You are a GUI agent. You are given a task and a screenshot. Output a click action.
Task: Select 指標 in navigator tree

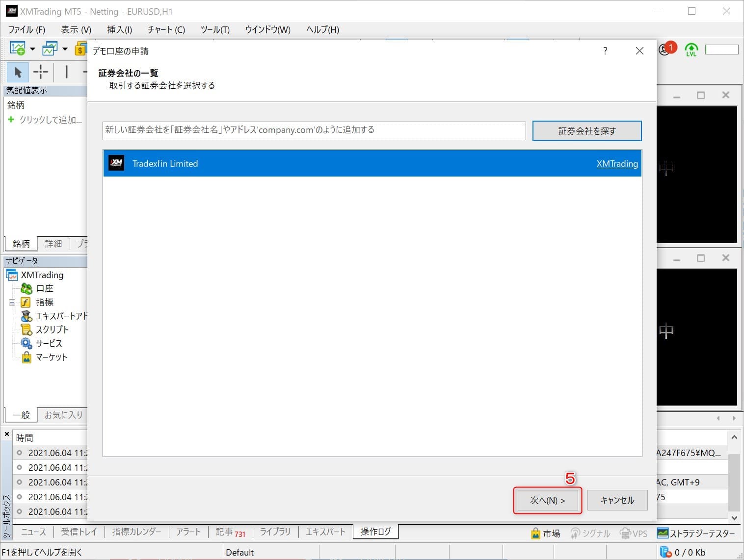click(45, 303)
